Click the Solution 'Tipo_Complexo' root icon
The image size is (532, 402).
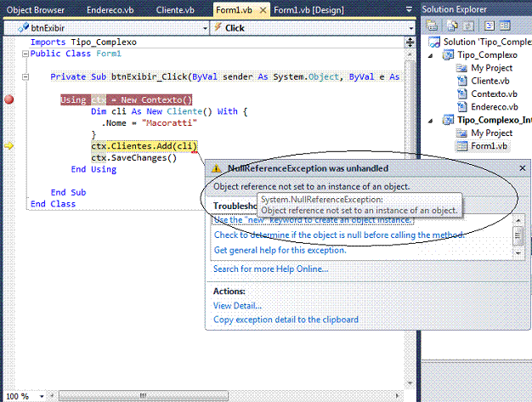pyautogui.click(x=435, y=42)
